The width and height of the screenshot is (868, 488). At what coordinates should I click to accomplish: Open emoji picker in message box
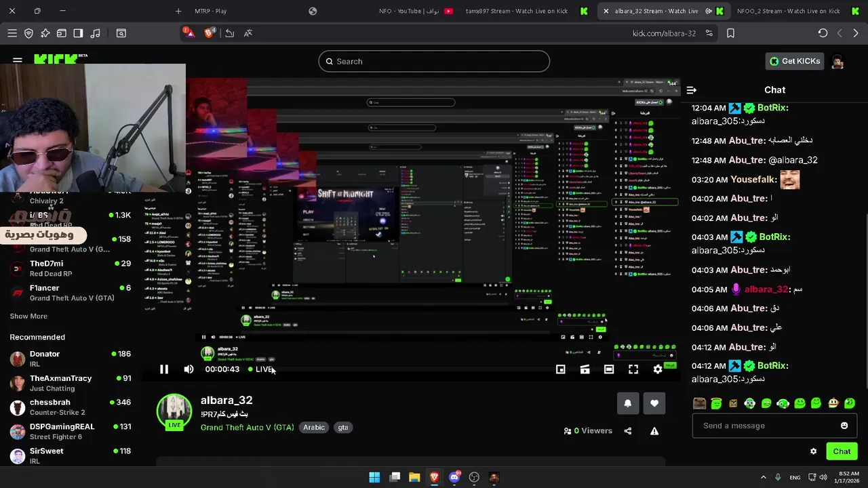[844, 426]
